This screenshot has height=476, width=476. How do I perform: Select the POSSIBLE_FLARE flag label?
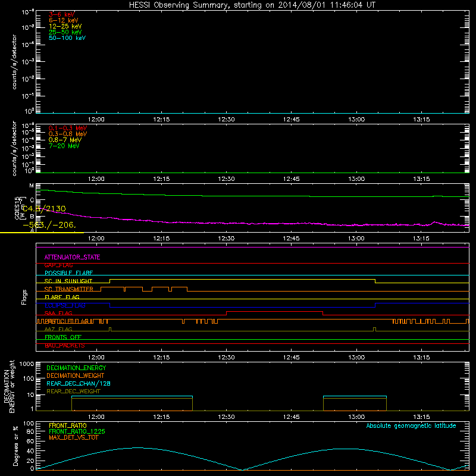coord(68,273)
